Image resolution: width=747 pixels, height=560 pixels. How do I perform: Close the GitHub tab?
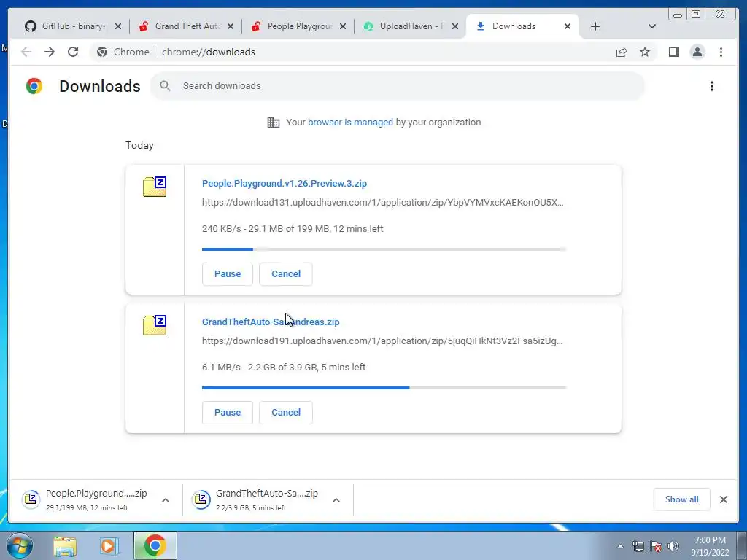tap(118, 26)
